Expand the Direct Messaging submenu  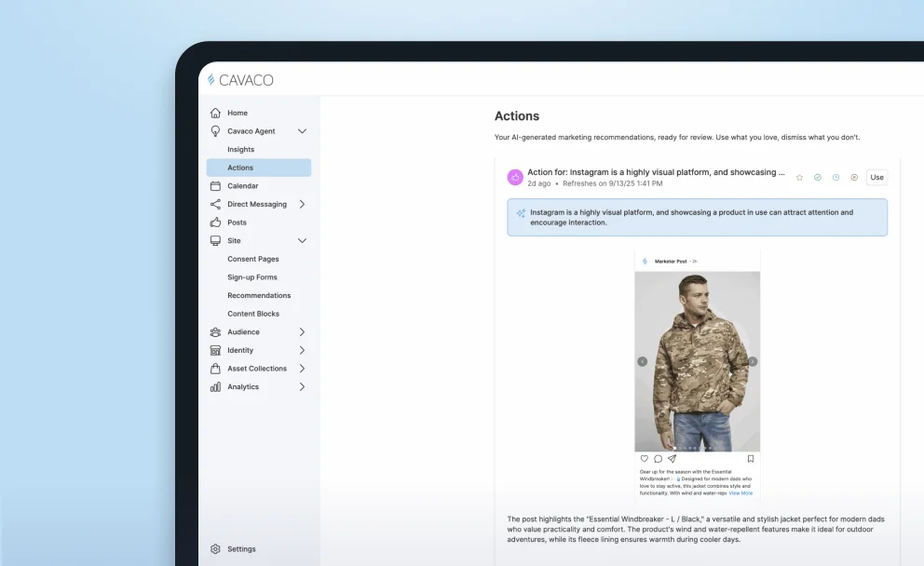pos(302,204)
